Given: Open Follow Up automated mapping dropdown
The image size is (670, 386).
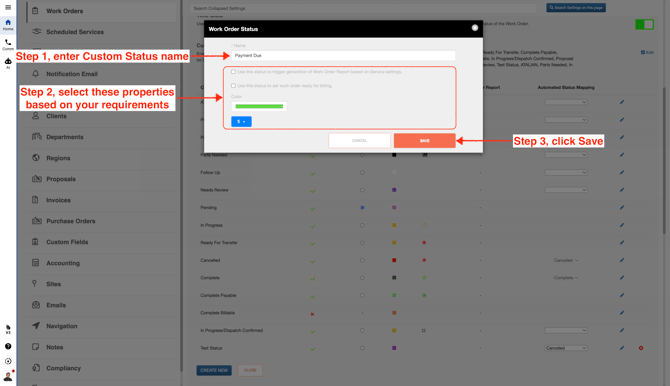Looking at the screenshot, I should coord(566,173).
